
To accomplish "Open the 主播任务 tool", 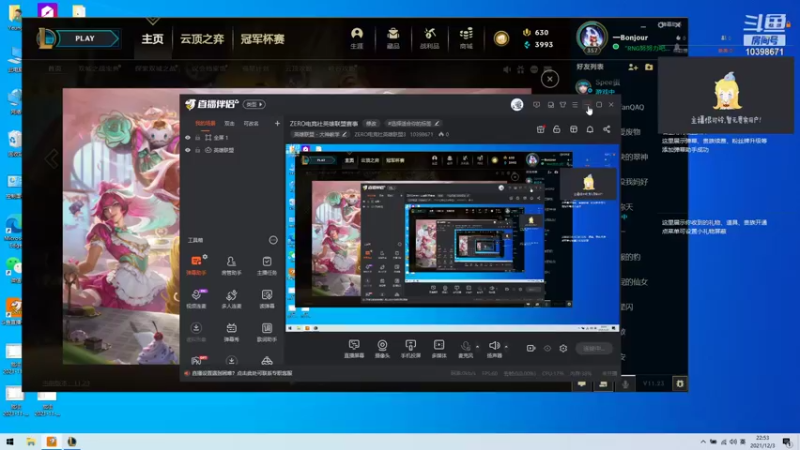I will pos(266,266).
